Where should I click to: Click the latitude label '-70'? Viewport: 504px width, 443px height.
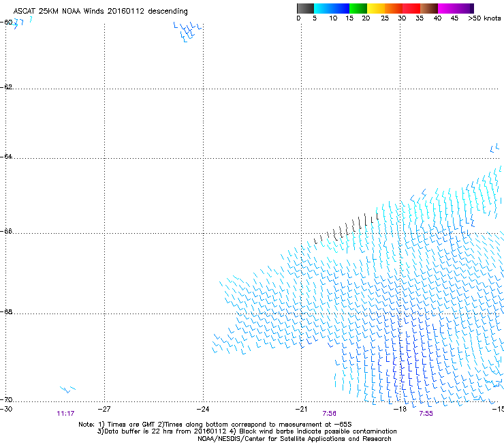pos(6,399)
